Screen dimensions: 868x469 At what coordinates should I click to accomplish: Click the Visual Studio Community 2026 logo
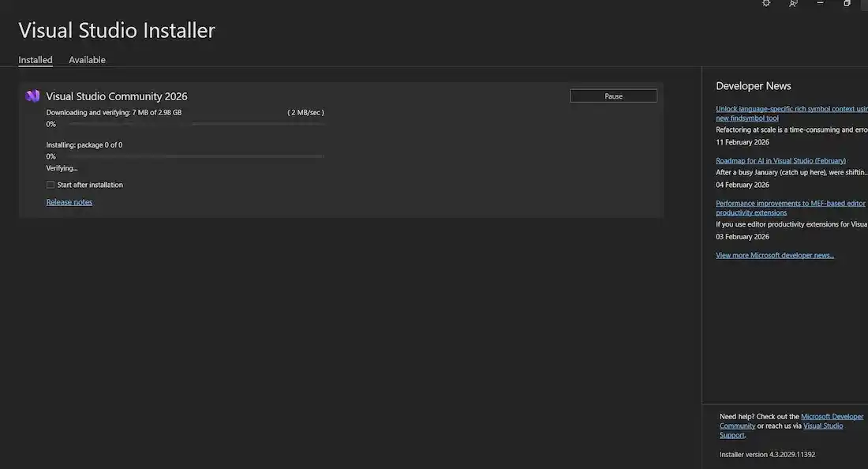pyautogui.click(x=32, y=96)
